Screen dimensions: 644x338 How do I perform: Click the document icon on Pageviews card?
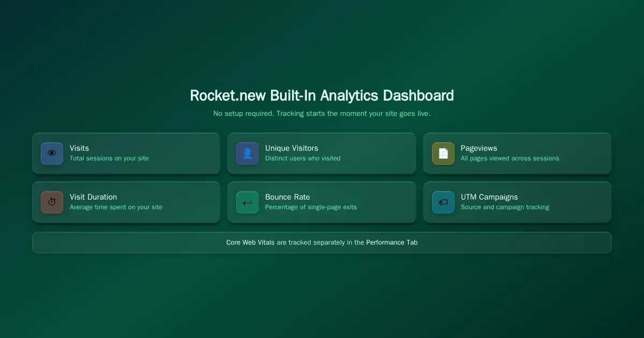click(443, 153)
